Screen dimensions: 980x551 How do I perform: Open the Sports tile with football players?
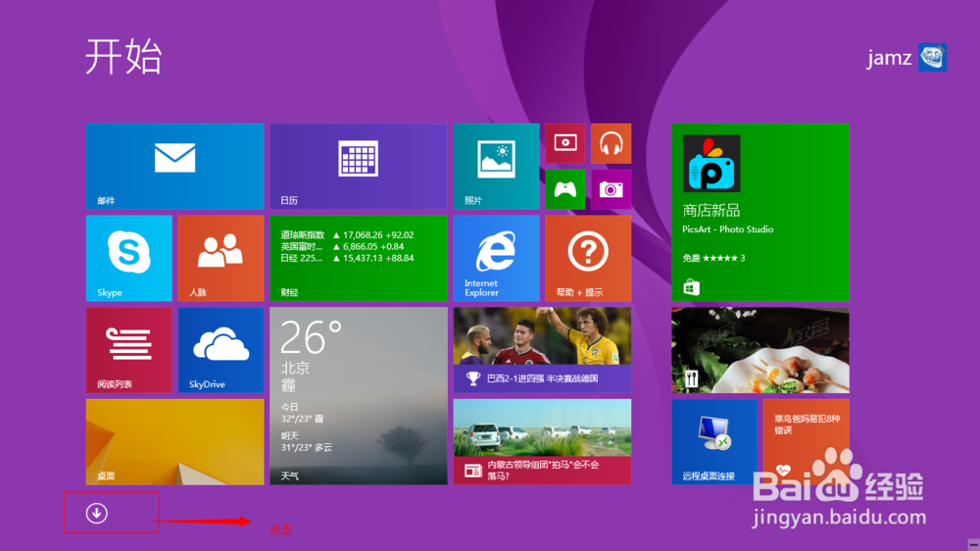pos(542,350)
